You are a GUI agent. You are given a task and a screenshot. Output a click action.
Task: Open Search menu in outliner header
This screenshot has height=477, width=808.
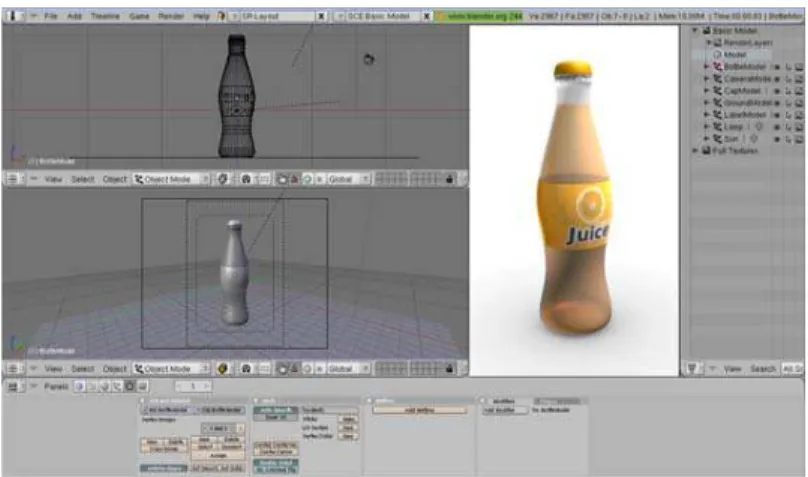tap(763, 369)
